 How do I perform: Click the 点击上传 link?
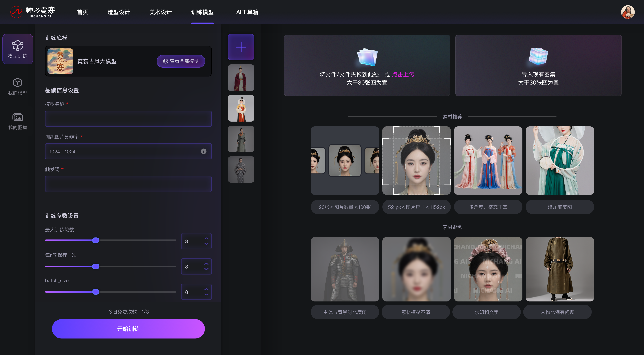(x=403, y=74)
